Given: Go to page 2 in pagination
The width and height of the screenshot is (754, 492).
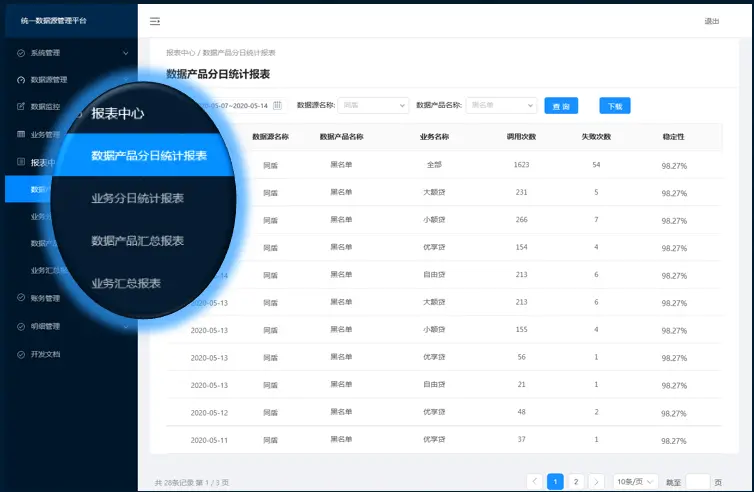Looking at the screenshot, I should pyautogui.click(x=576, y=481).
